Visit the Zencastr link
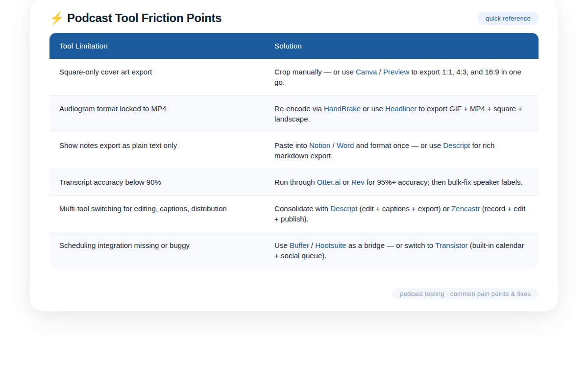The height and width of the screenshot is (392, 588). [465, 209]
